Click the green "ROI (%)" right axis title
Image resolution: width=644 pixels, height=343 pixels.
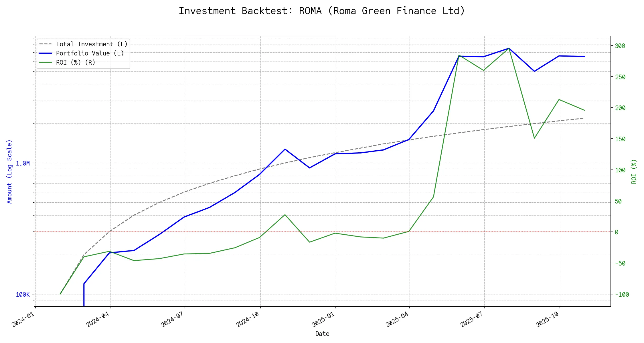coord(634,171)
